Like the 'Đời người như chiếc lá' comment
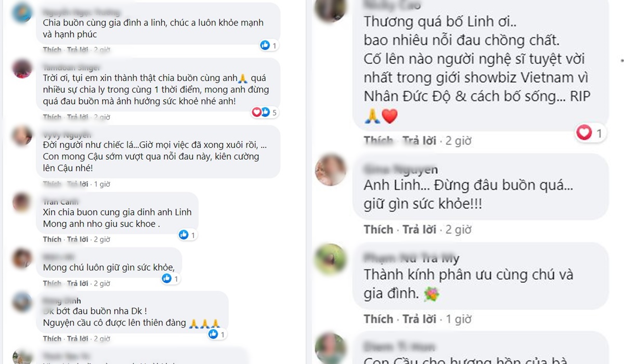The height and width of the screenshot is (364, 624). (x=52, y=184)
